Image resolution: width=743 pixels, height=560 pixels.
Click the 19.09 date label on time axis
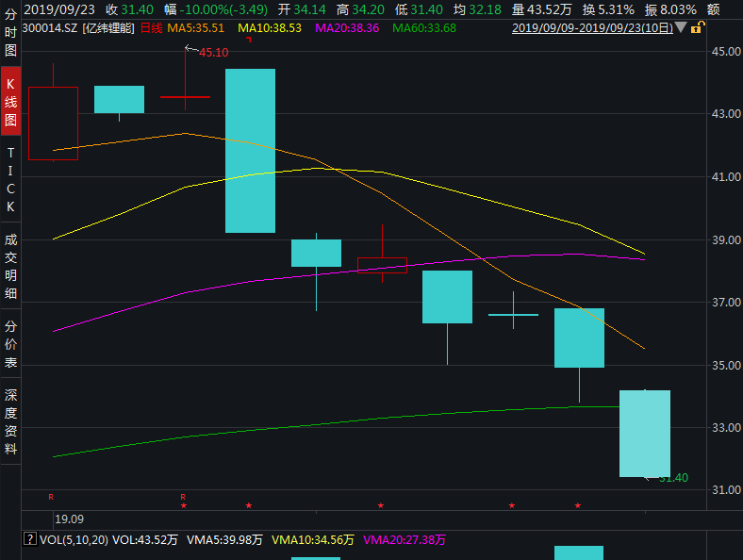pos(69,519)
